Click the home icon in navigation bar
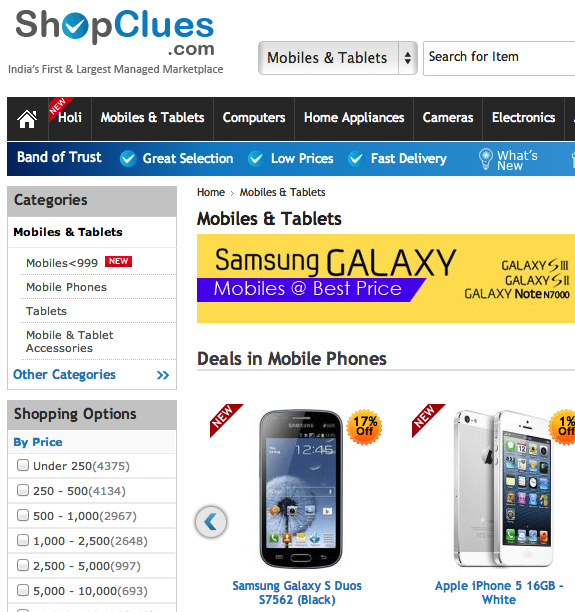 pos(27,119)
